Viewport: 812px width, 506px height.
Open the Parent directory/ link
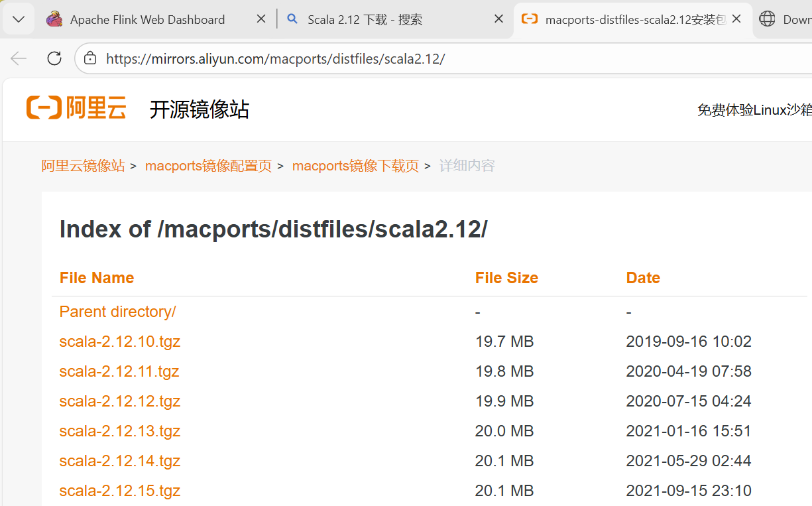pos(117,312)
